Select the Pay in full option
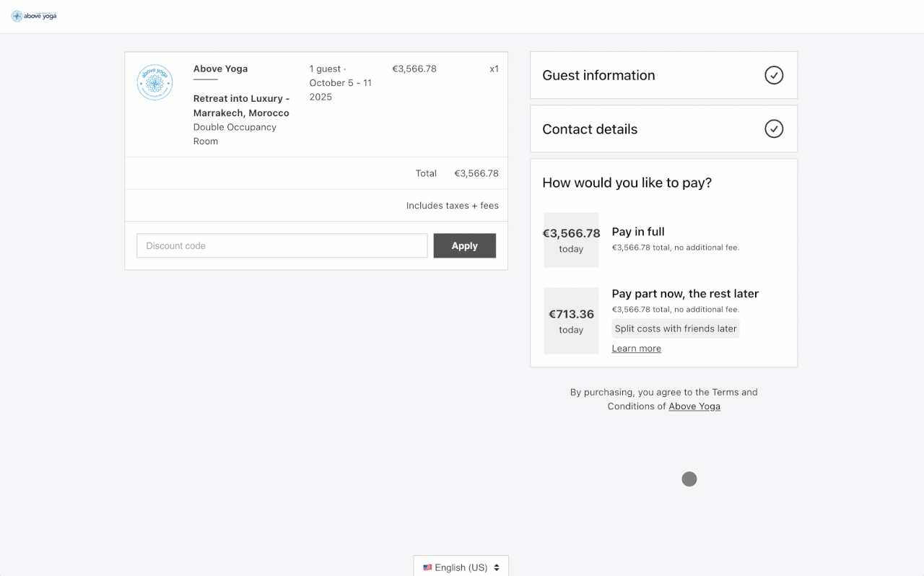 click(638, 232)
